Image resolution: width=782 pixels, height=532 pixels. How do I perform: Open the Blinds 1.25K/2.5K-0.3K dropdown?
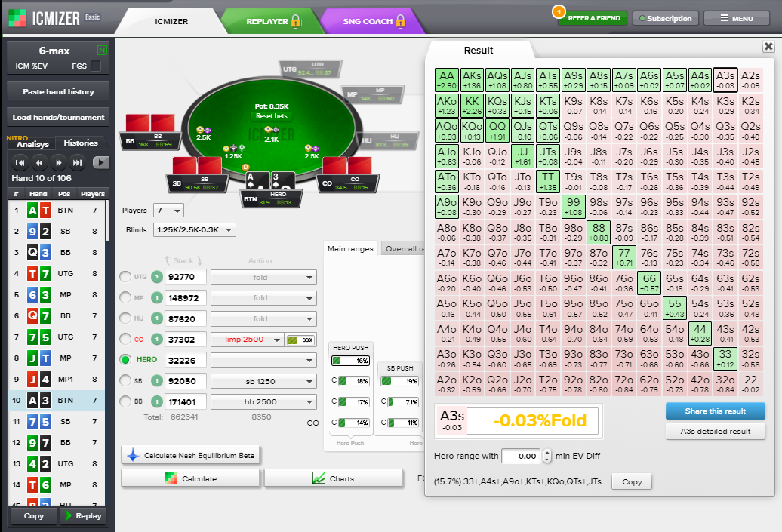click(195, 230)
